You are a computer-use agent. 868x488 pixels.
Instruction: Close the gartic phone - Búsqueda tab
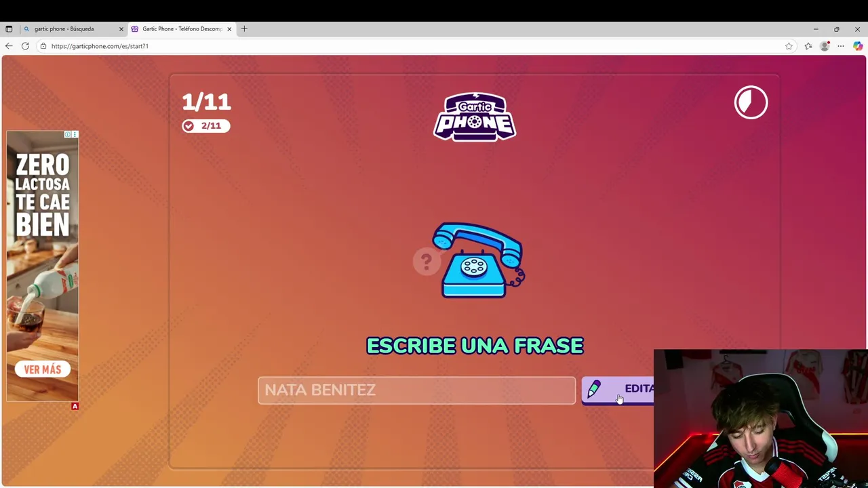[x=121, y=29]
